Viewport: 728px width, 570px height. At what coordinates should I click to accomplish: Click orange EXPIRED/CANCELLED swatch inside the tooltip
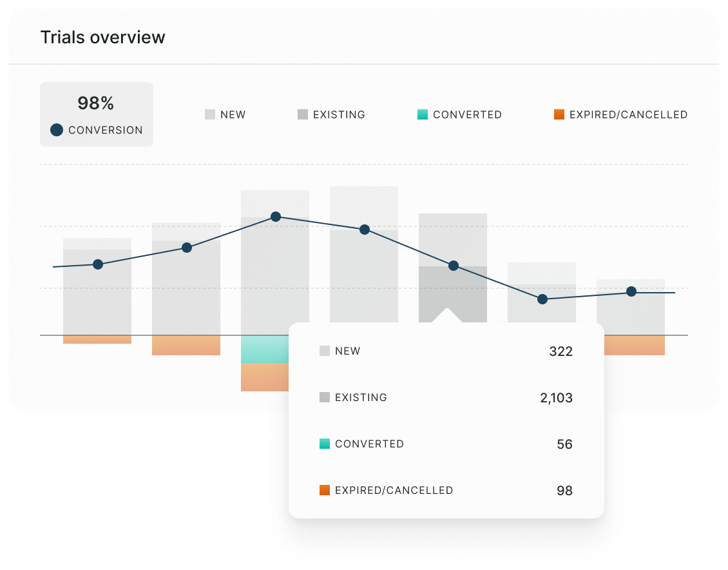pos(325,490)
